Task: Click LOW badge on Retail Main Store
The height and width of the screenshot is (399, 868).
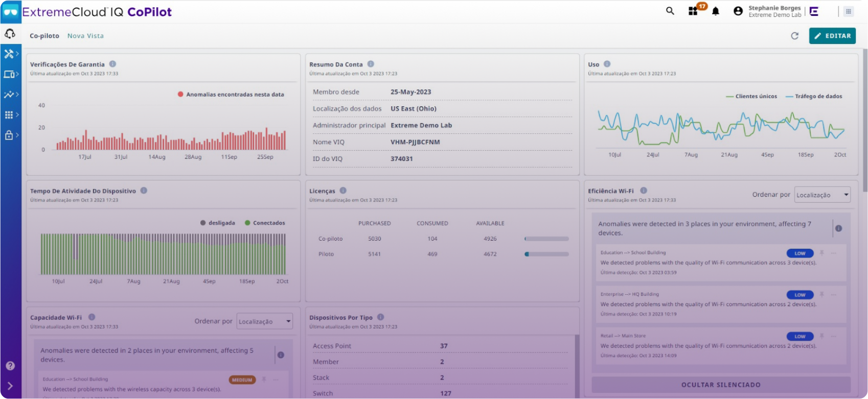Action: 800,336
